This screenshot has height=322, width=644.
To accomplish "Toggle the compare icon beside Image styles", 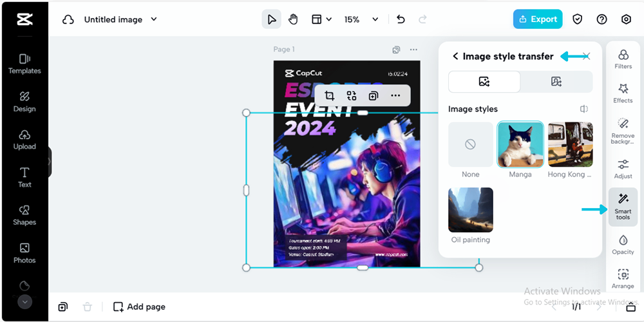I will 584,109.
